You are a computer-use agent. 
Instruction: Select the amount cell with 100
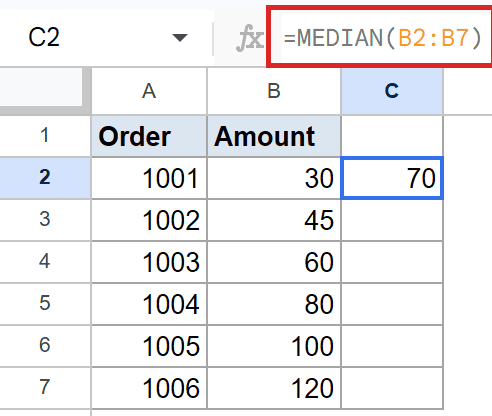(x=274, y=346)
